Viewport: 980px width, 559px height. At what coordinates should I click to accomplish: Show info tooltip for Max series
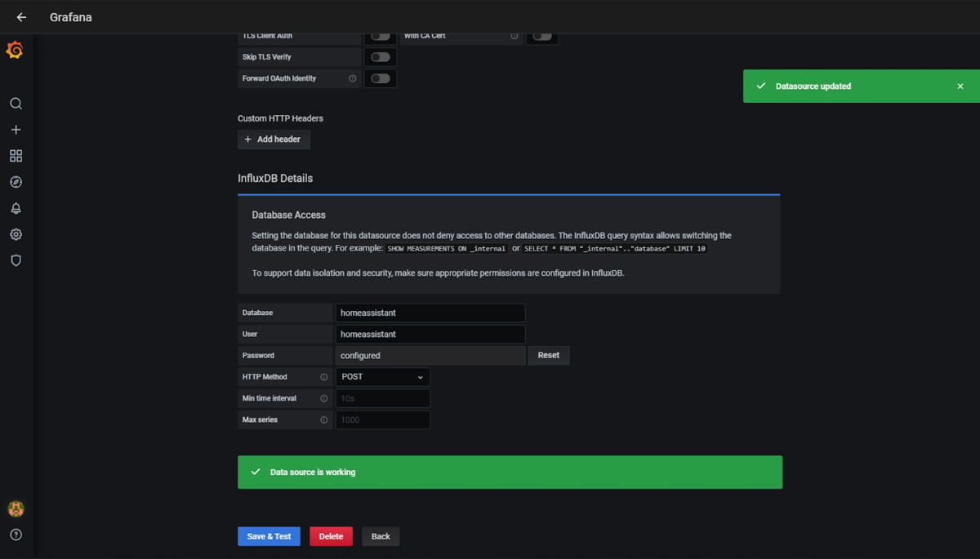point(324,419)
